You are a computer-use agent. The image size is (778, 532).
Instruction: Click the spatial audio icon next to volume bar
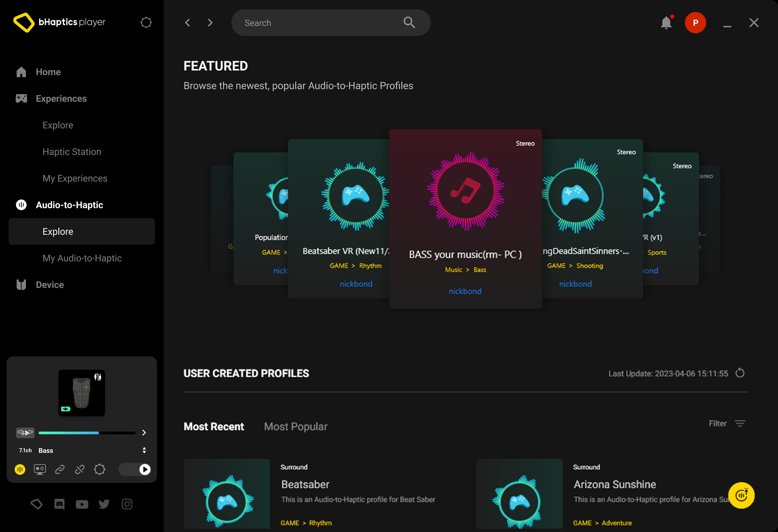point(26,433)
